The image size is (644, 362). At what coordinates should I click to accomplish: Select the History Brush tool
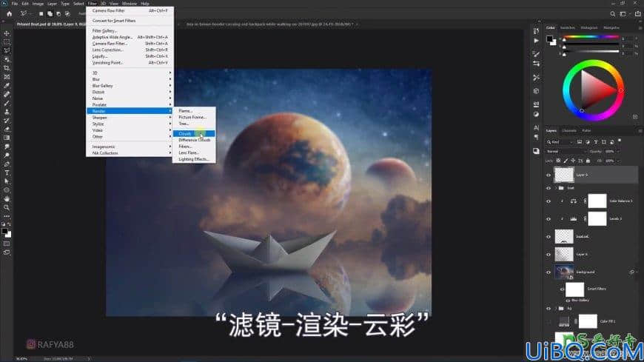point(7,121)
